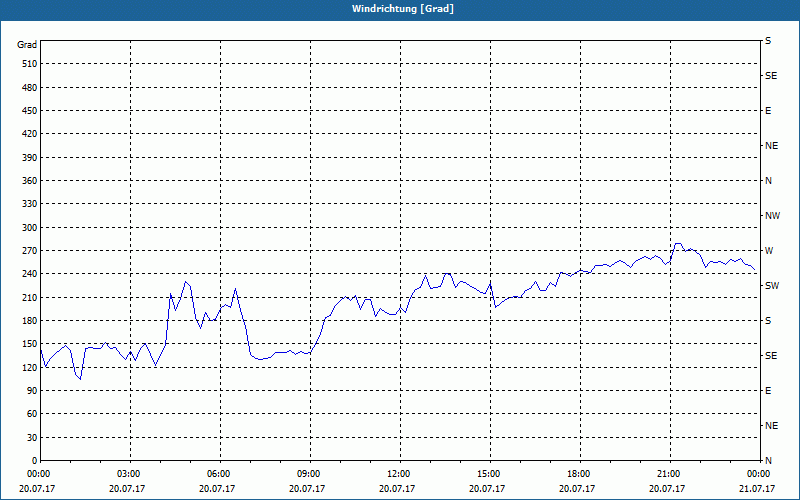Click the "240" y-axis value

(30, 274)
